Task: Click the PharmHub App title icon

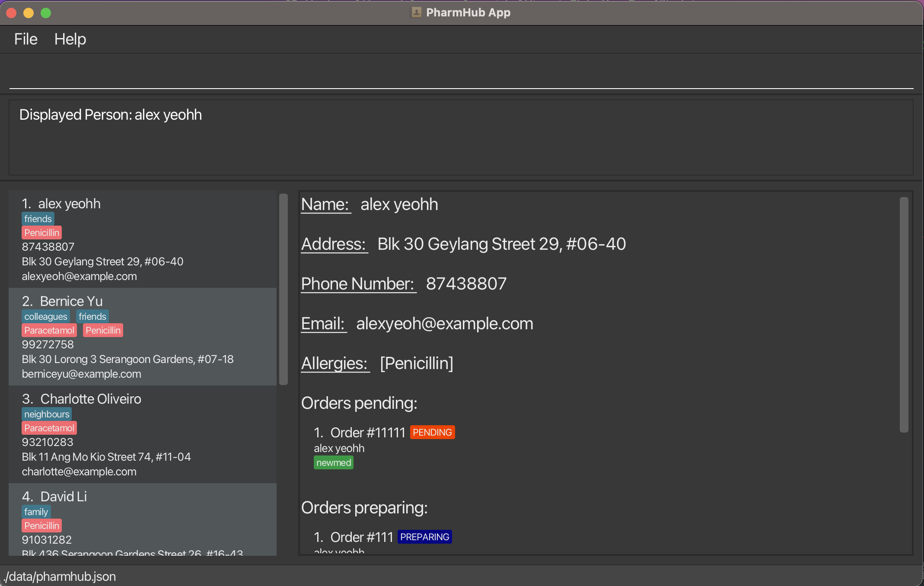Action: 416,13
